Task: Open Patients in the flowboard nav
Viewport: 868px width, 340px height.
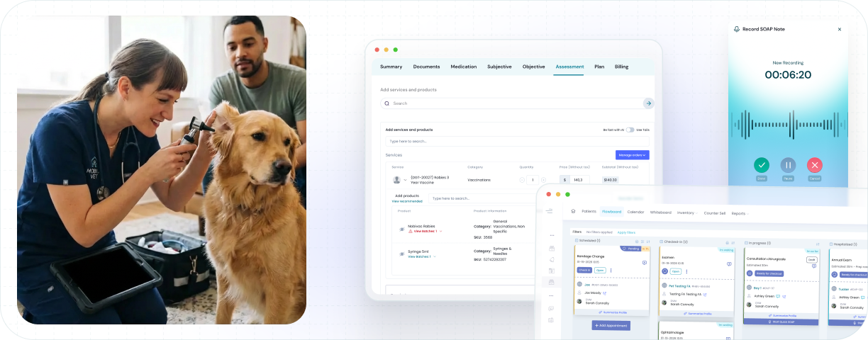Action: click(x=589, y=212)
